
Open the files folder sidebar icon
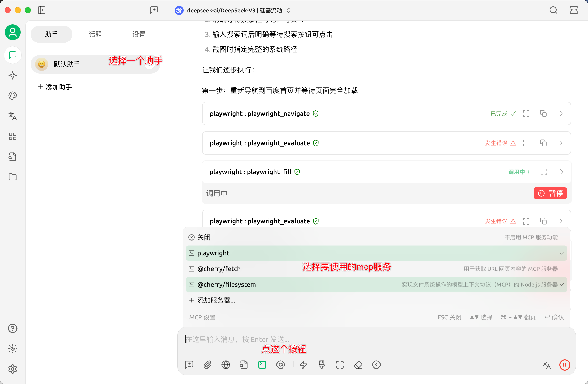coord(13,177)
